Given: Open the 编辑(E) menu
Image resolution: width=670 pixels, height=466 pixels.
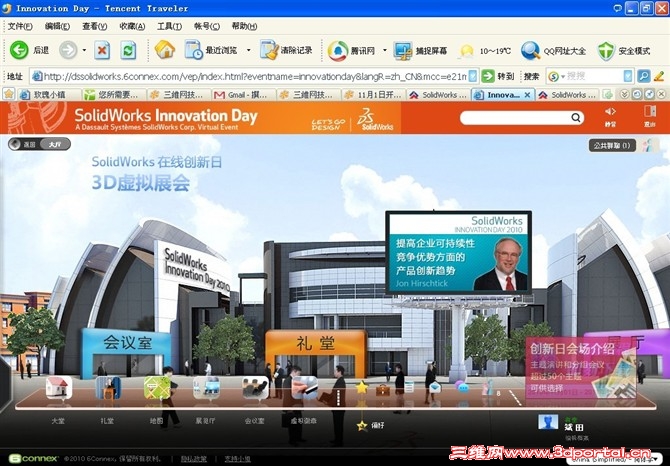Looking at the screenshot, I should [x=57, y=26].
